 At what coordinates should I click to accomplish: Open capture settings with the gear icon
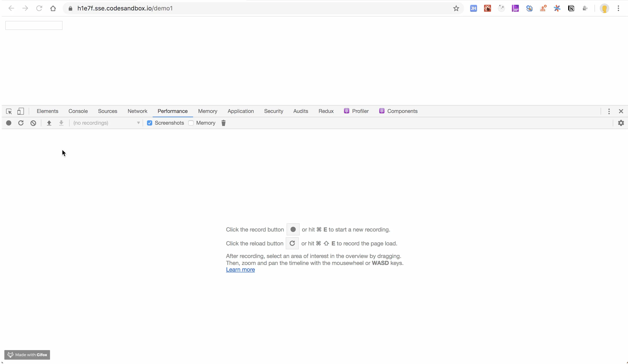(621, 123)
